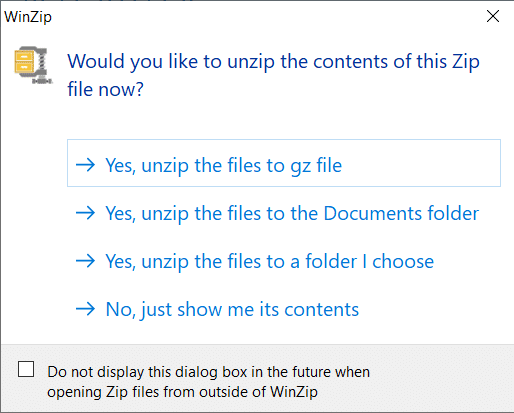The height and width of the screenshot is (413, 514).
Task: Enable the do not display this dialog checkbox
Action: point(26,369)
